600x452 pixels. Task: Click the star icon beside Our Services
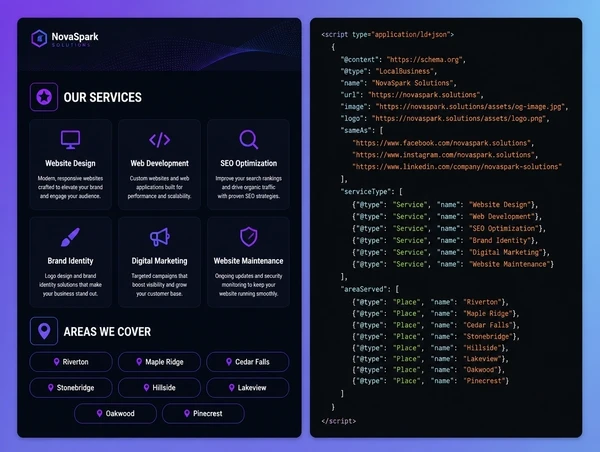coord(44,97)
